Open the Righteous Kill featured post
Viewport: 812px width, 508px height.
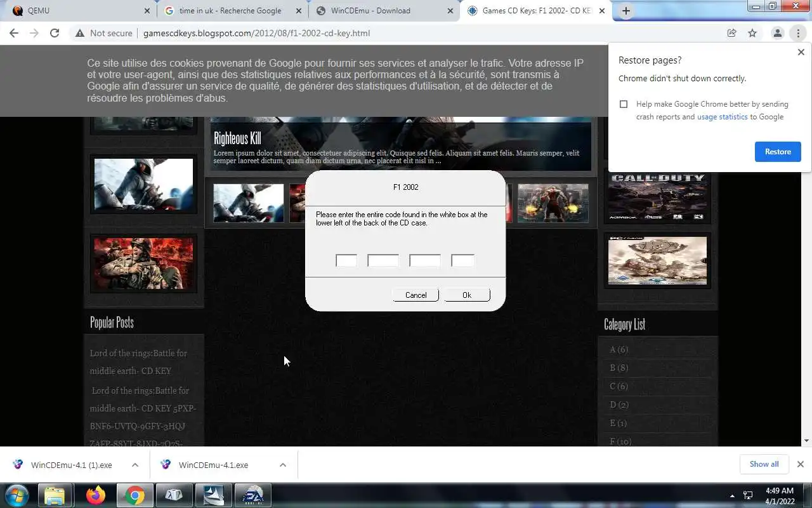tap(237, 138)
